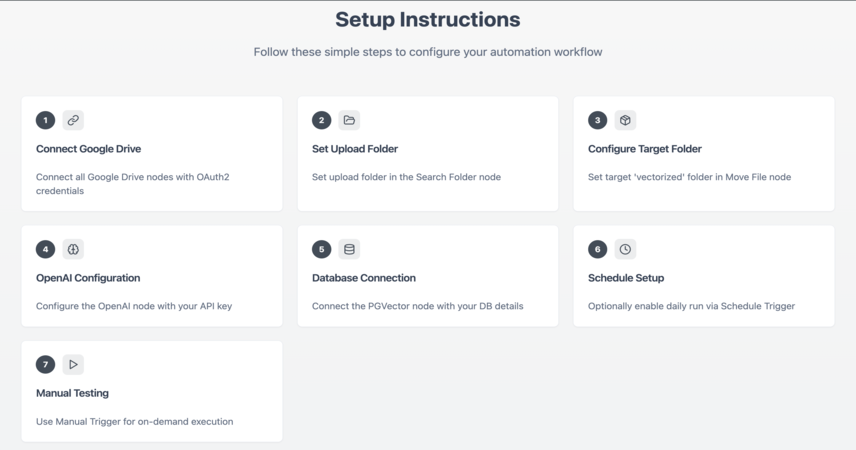Click the Schedule Setup card title
This screenshot has width=856, height=450.
click(x=626, y=277)
